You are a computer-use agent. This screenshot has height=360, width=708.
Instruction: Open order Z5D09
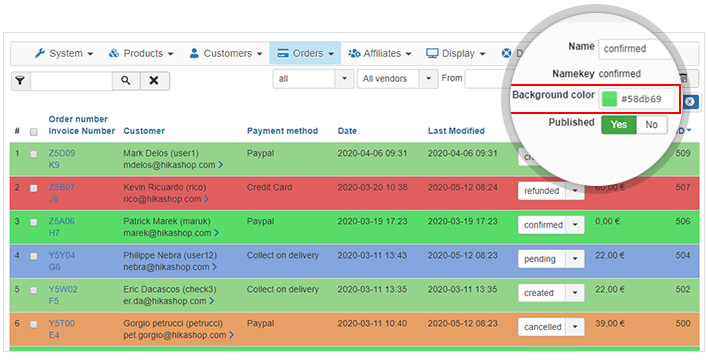click(x=62, y=154)
